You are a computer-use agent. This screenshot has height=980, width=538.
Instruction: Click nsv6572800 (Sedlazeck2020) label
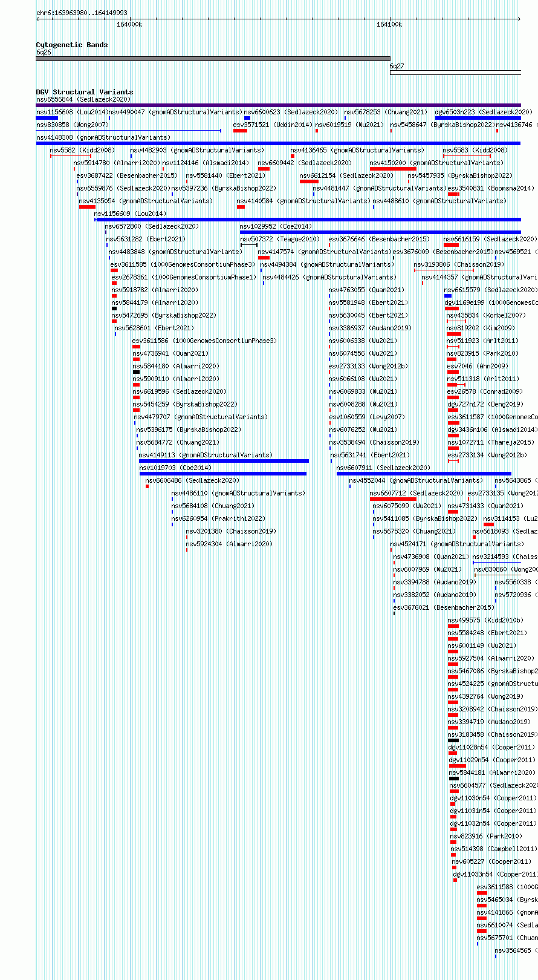(152, 226)
